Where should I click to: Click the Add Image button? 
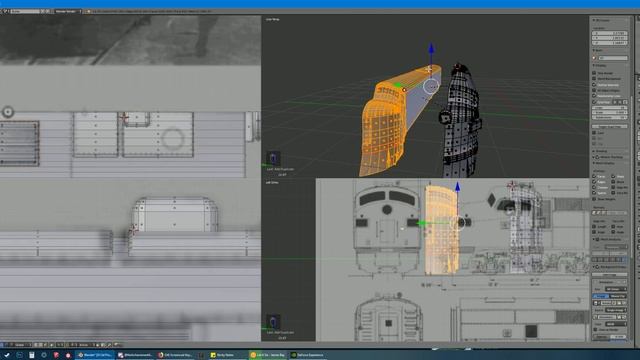point(609,275)
